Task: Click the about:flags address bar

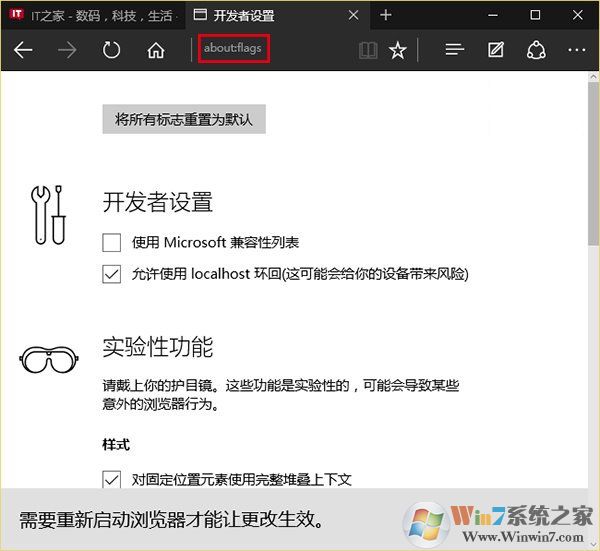Action: click(233, 48)
